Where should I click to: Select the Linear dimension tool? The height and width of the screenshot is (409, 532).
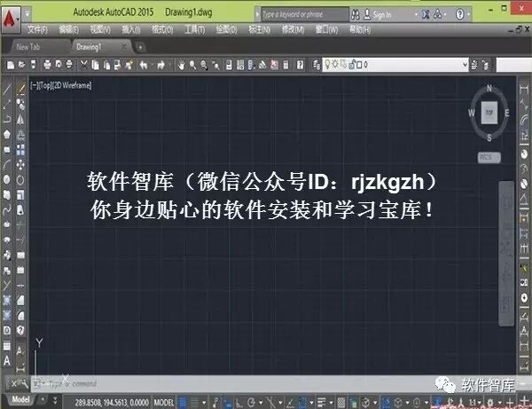pyautogui.click(x=524, y=90)
